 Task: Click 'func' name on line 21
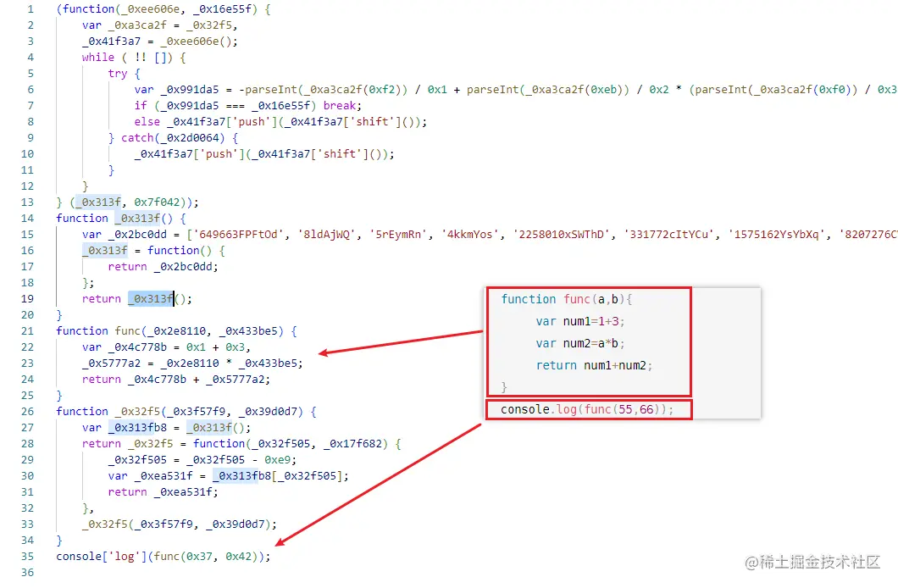(128, 331)
